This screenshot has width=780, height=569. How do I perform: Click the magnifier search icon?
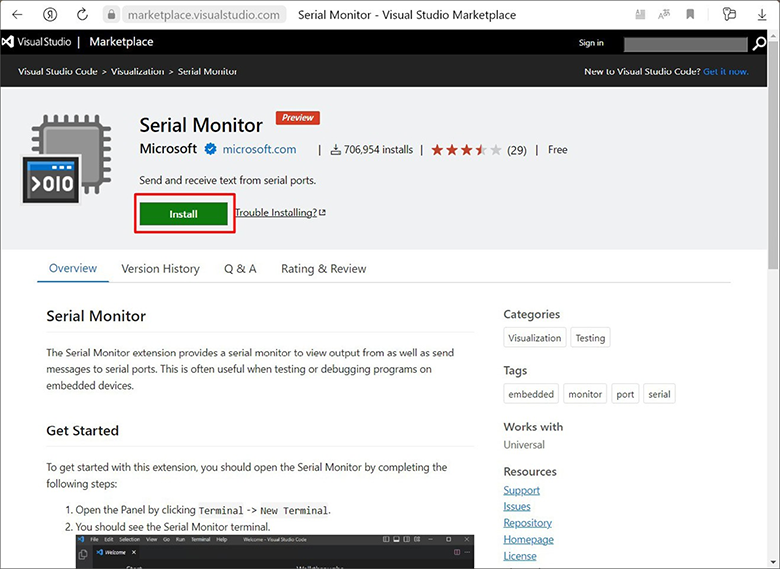click(759, 44)
